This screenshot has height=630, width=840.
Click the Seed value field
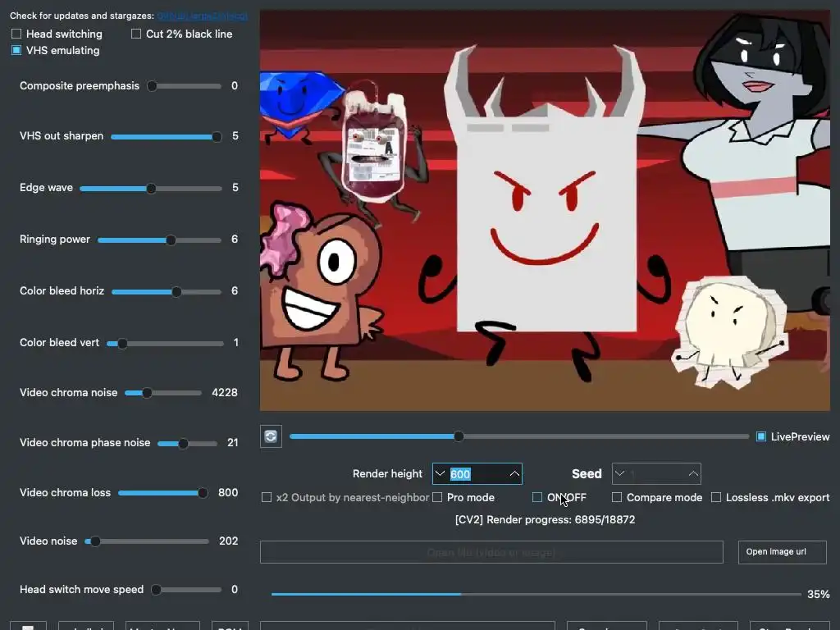(657, 473)
